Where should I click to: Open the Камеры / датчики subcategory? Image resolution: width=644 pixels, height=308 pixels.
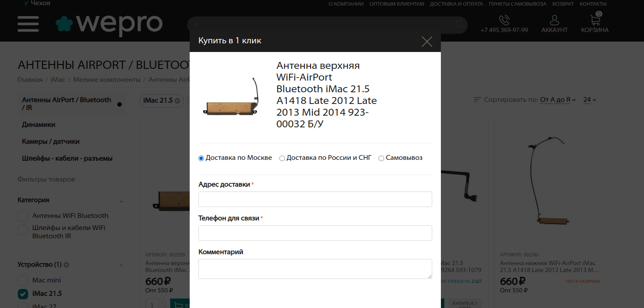click(51, 142)
